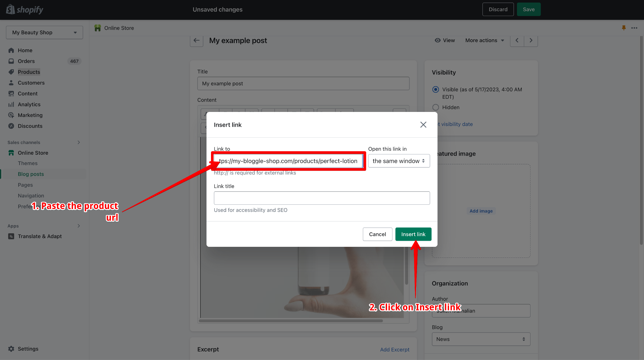Select the Marketing icon
The height and width of the screenshot is (360, 644).
coord(11,115)
